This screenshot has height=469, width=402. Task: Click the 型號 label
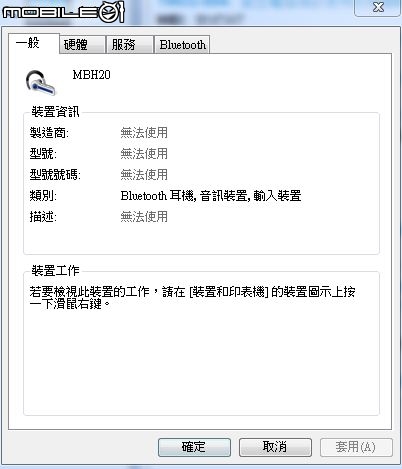43,154
